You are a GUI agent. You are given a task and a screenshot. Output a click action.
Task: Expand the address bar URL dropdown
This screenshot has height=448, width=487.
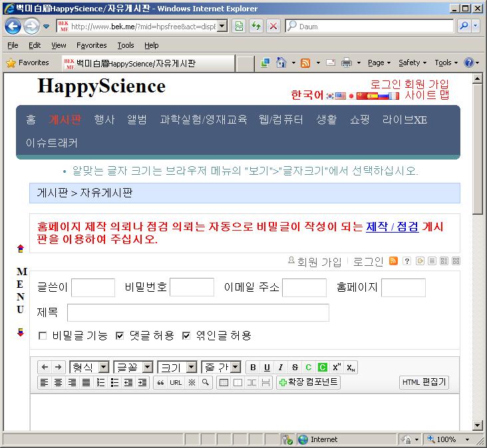point(222,26)
